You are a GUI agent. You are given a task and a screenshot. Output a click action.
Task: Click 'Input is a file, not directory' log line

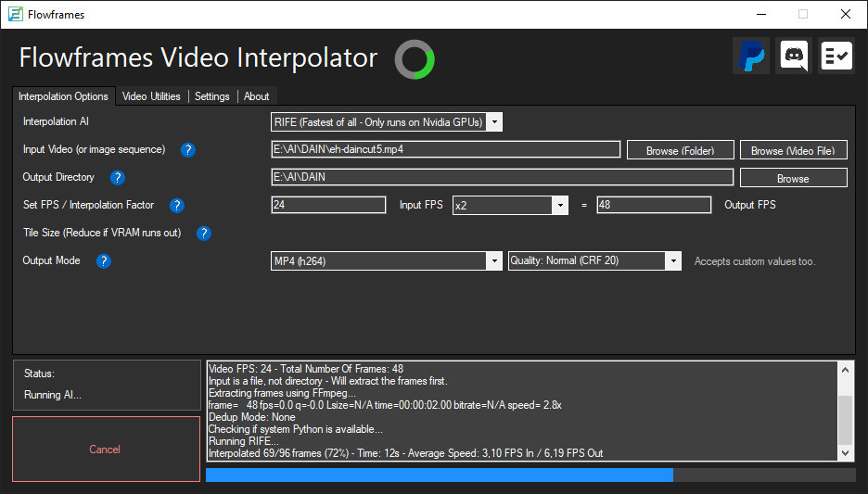pyautogui.click(x=328, y=381)
